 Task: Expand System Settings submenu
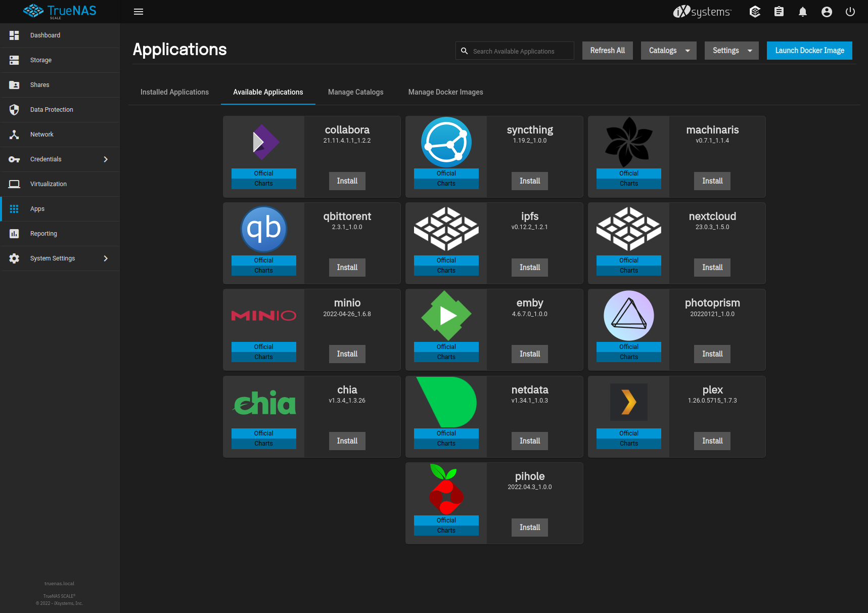[60, 258]
